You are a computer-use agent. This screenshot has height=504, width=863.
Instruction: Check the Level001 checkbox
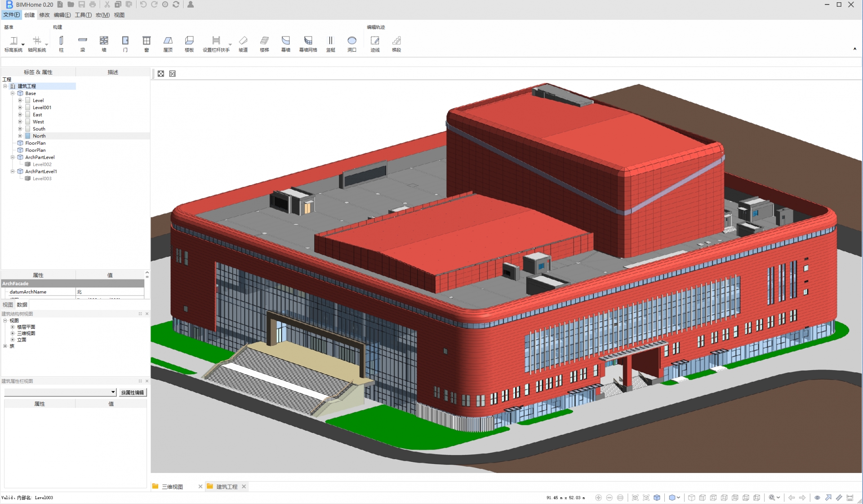click(x=28, y=107)
